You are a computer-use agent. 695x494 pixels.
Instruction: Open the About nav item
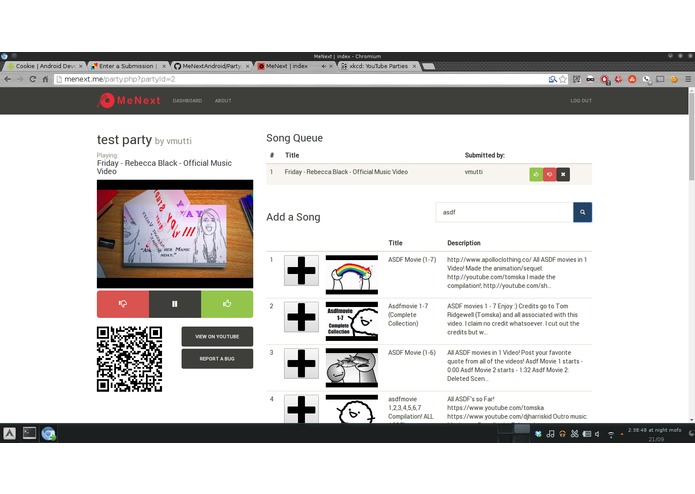tap(223, 101)
